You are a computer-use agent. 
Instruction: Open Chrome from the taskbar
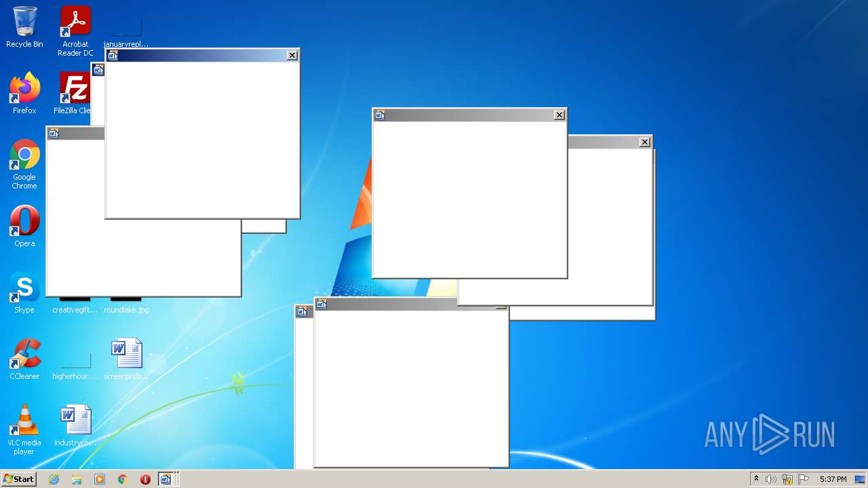pos(123,479)
